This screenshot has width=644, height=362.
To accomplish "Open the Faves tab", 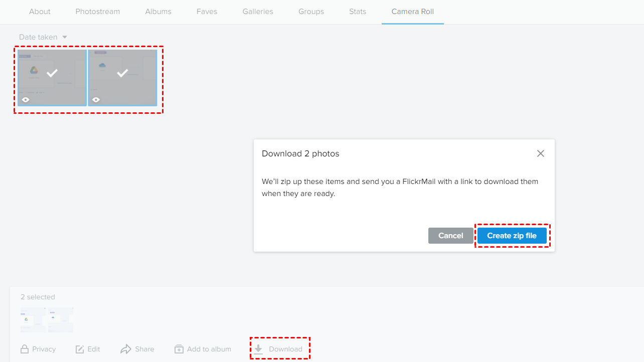I will coord(207,12).
